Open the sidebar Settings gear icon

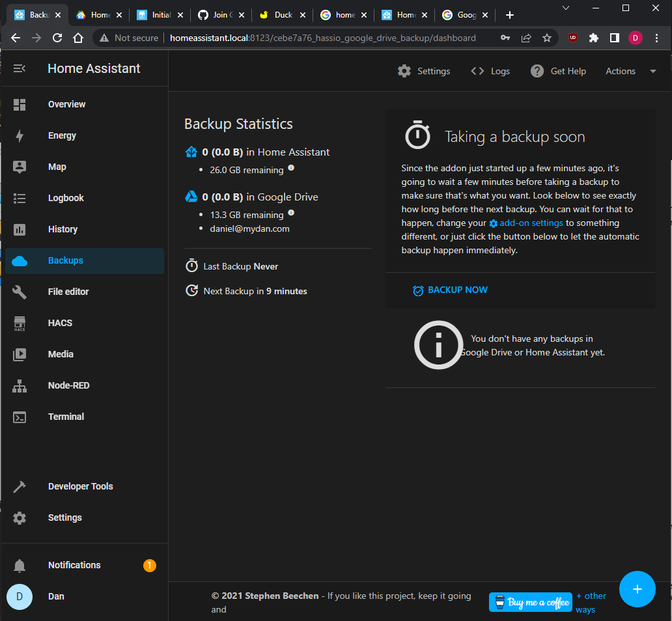click(20, 517)
